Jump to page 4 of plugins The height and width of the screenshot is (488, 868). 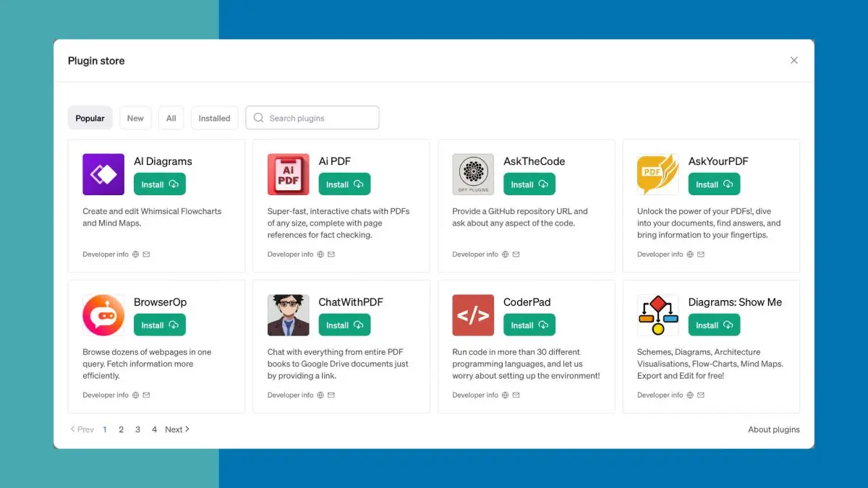point(154,429)
